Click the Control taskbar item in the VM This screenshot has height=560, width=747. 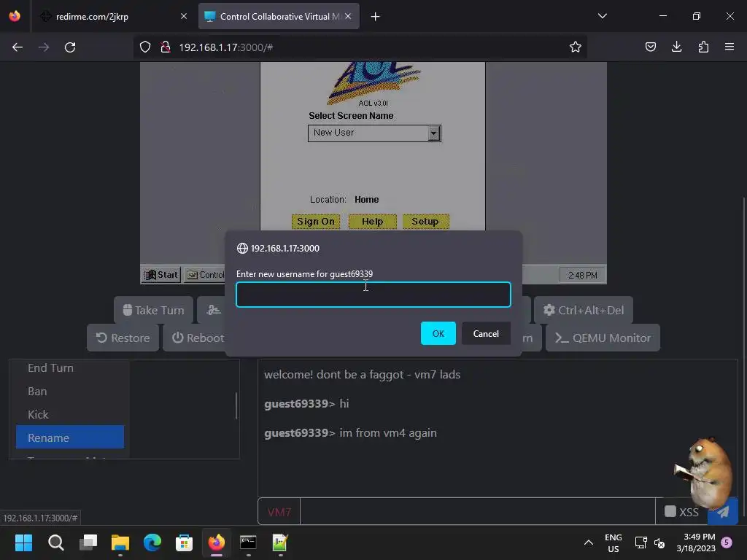[205, 275]
